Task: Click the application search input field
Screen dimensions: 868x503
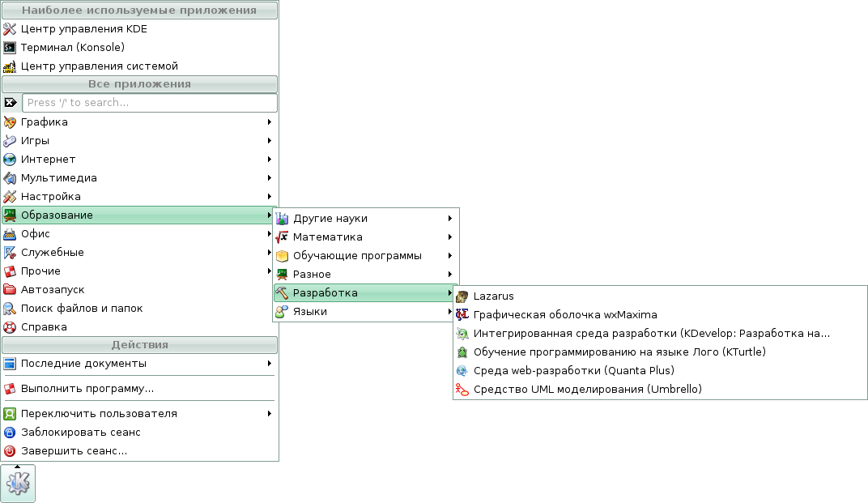Action: pos(150,103)
